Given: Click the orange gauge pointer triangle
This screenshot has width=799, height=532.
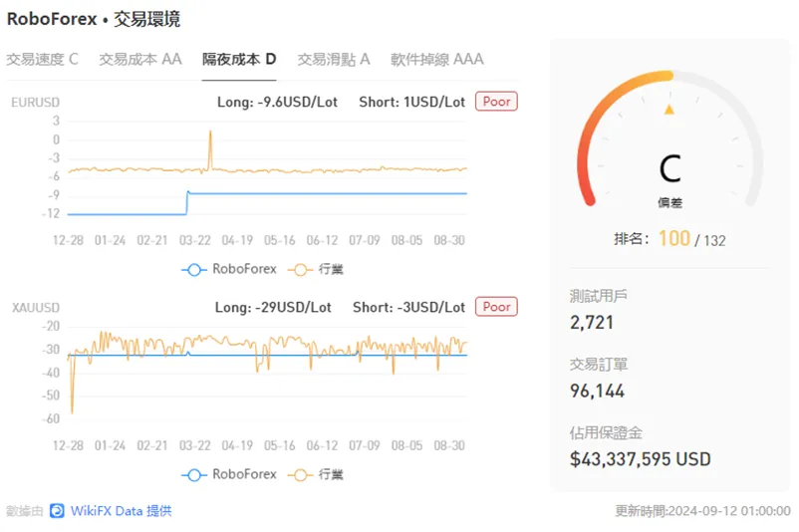Looking at the screenshot, I should coord(669,109).
